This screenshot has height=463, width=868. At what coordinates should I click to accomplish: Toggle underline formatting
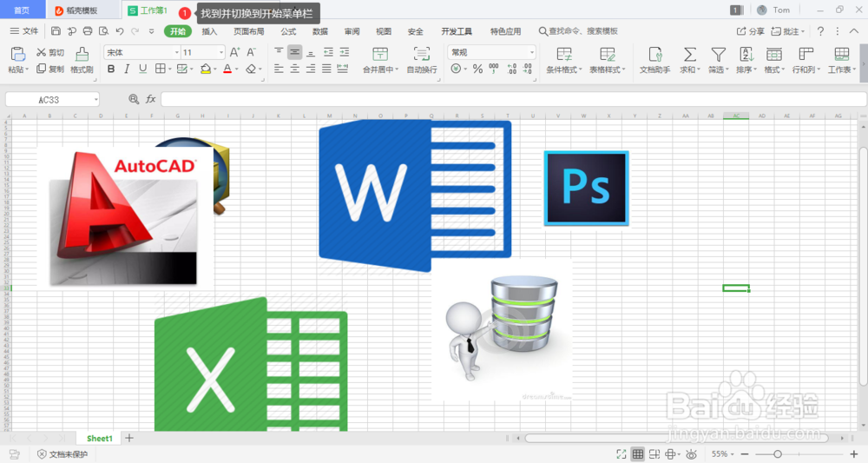[143, 69]
